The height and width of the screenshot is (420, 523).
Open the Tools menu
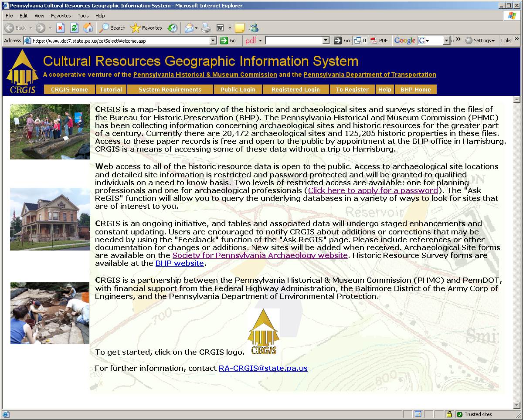coord(83,16)
